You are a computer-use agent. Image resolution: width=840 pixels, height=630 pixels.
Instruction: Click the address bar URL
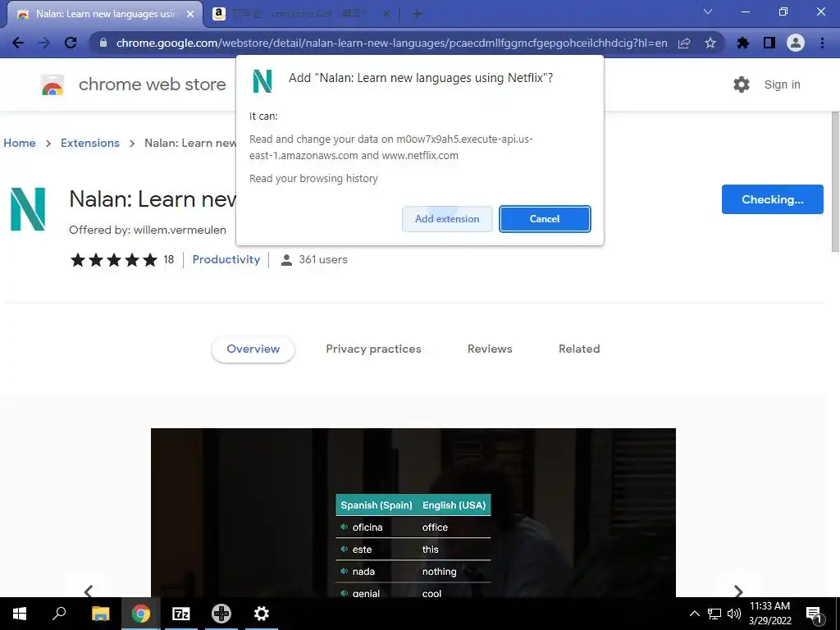coord(391,43)
